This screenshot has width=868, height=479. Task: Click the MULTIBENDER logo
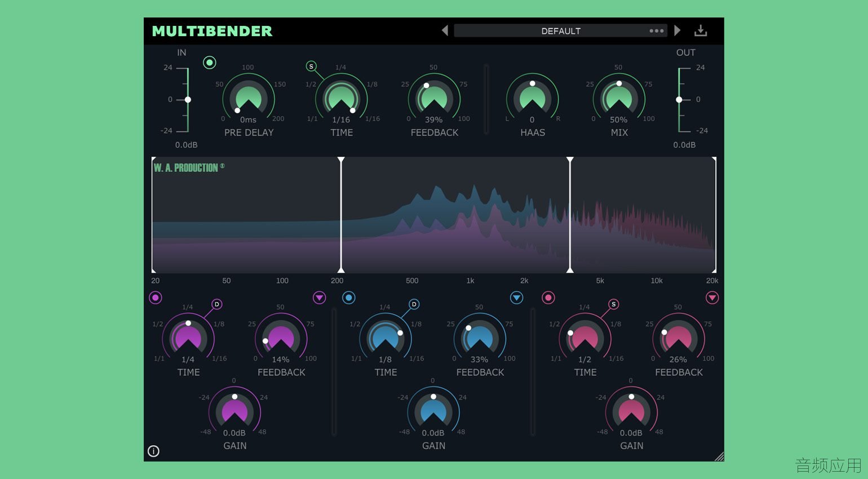pyautogui.click(x=212, y=31)
